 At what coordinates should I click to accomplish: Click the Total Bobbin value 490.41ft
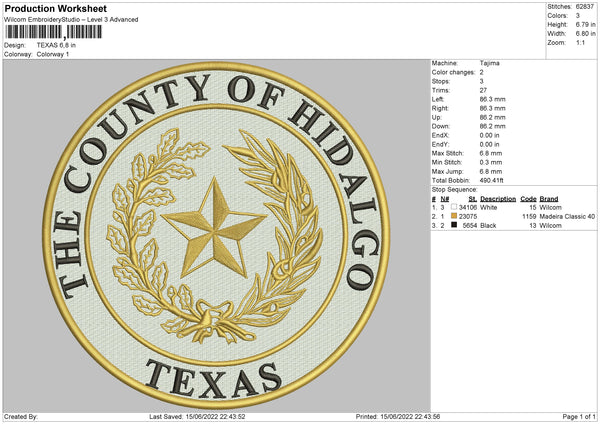pyautogui.click(x=492, y=180)
